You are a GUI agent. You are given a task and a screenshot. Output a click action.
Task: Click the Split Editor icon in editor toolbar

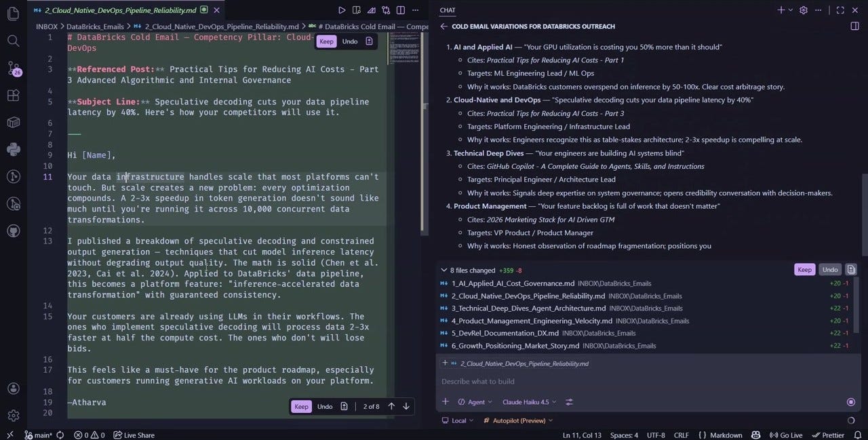[x=400, y=10]
